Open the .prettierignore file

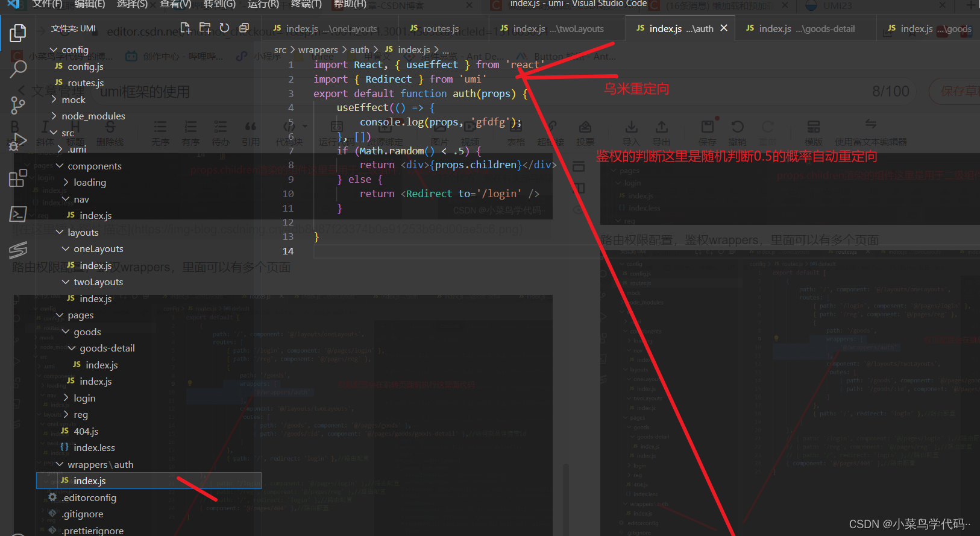(x=92, y=531)
